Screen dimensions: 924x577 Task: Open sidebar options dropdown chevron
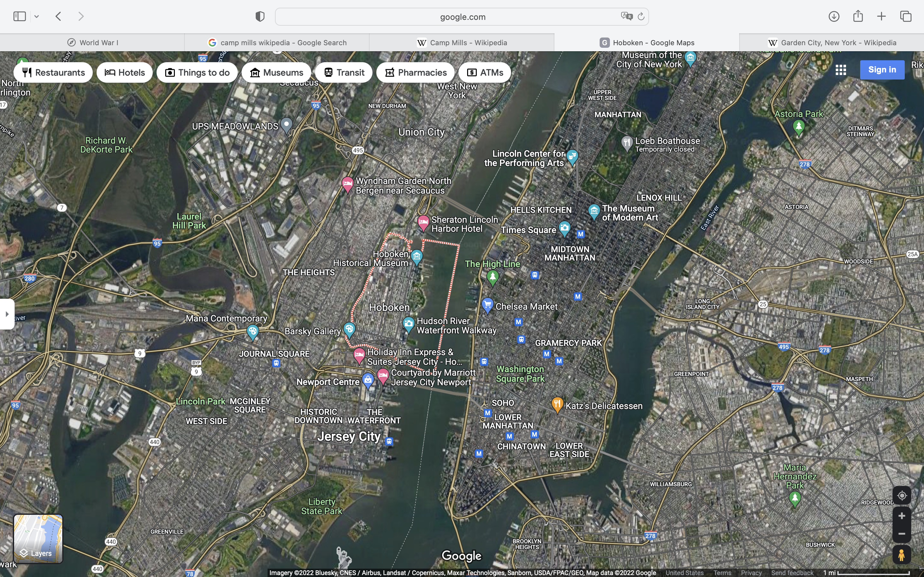[37, 16]
